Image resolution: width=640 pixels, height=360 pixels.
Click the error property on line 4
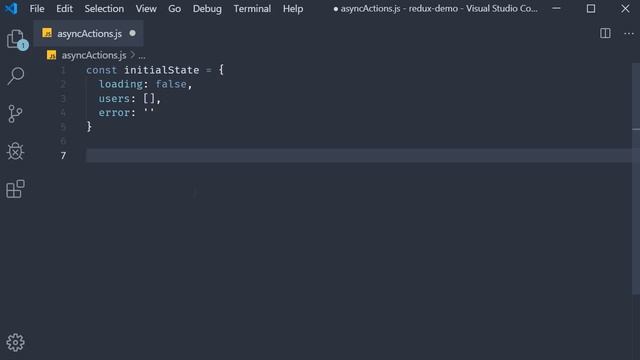coord(114,113)
